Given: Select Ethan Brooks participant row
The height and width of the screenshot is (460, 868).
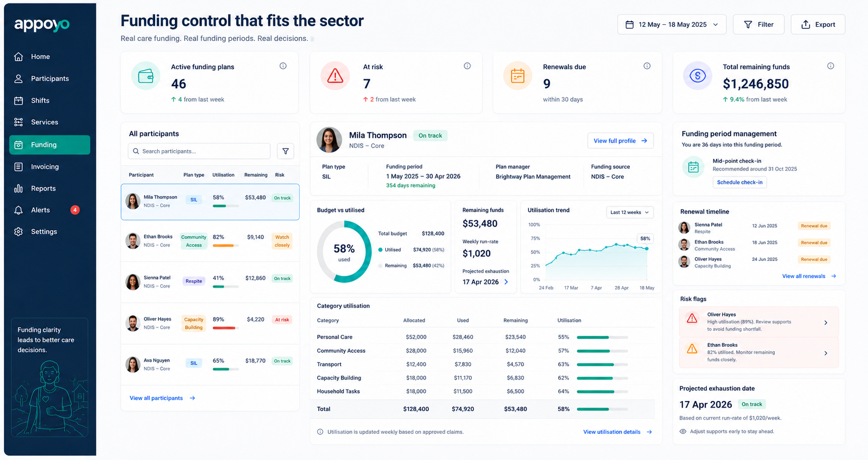Looking at the screenshot, I should (x=210, y=241).
